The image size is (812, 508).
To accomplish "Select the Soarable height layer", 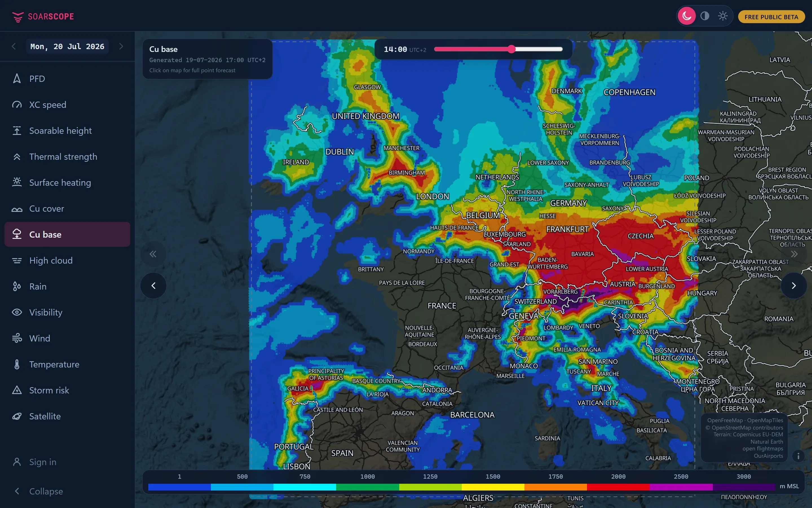I will tap(67, 130).
